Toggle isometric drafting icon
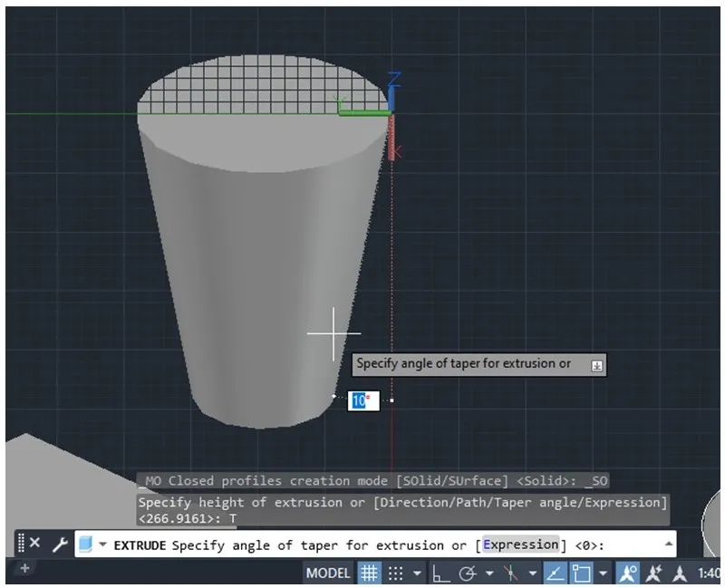The image size is (725, 588). tap(512, 573)
